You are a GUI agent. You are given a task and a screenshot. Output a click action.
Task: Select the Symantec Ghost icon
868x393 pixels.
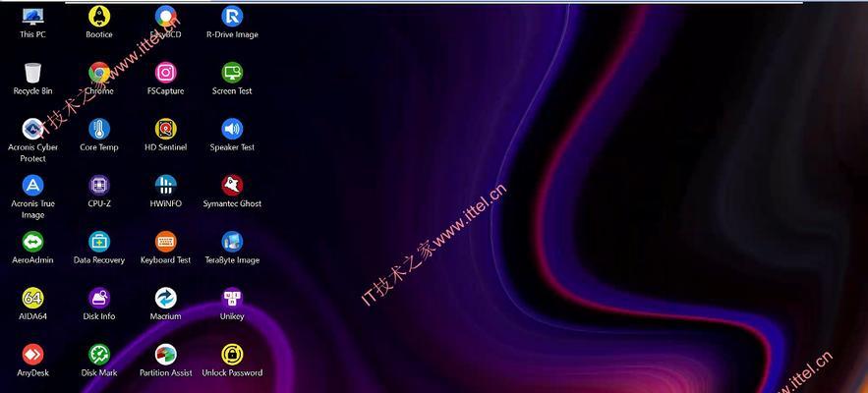click(x=232, y=186)
